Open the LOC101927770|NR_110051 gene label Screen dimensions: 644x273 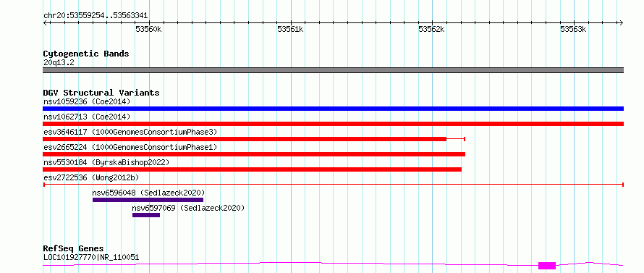pos(91,258)
